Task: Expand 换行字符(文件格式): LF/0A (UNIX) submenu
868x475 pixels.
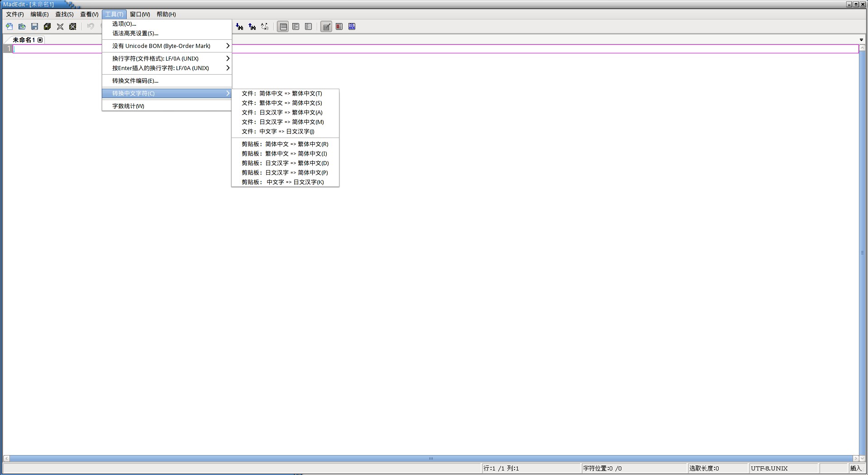Action: (167, 59)
